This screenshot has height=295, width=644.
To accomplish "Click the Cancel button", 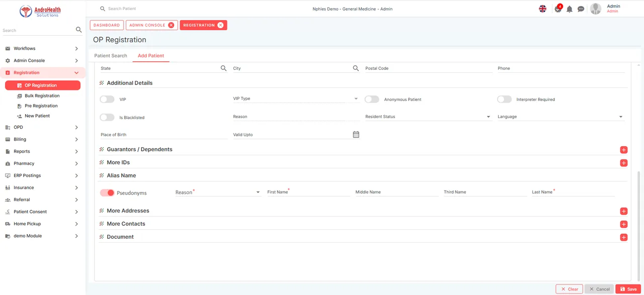I will pos(599,289).
